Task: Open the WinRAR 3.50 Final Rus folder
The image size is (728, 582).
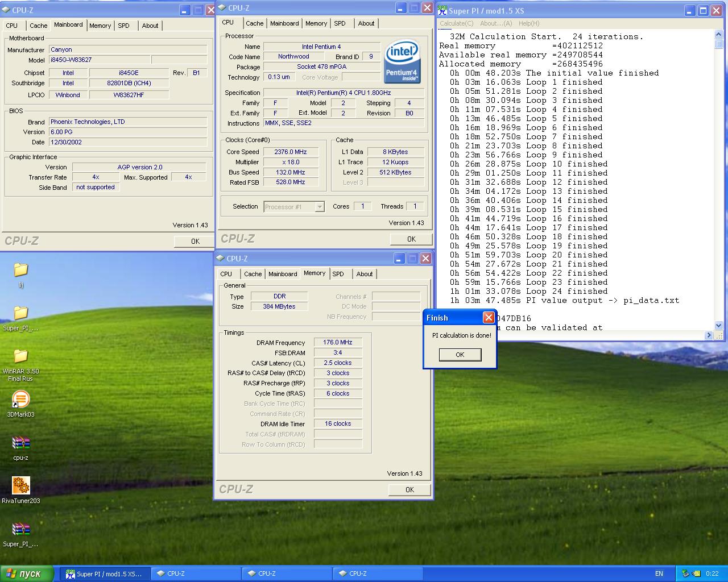Action: [20, 356]
